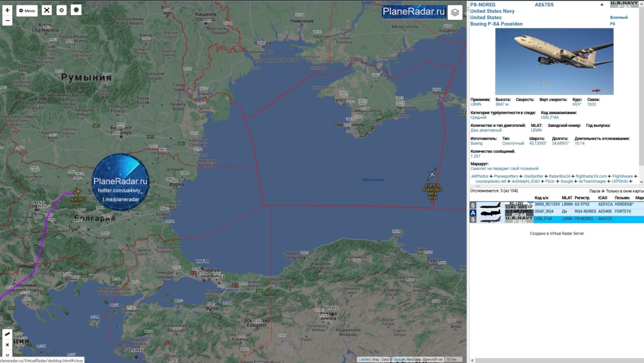This screenshot has width=644, height=363.
Task: Zoom out on the map
Action: (7, 20)
